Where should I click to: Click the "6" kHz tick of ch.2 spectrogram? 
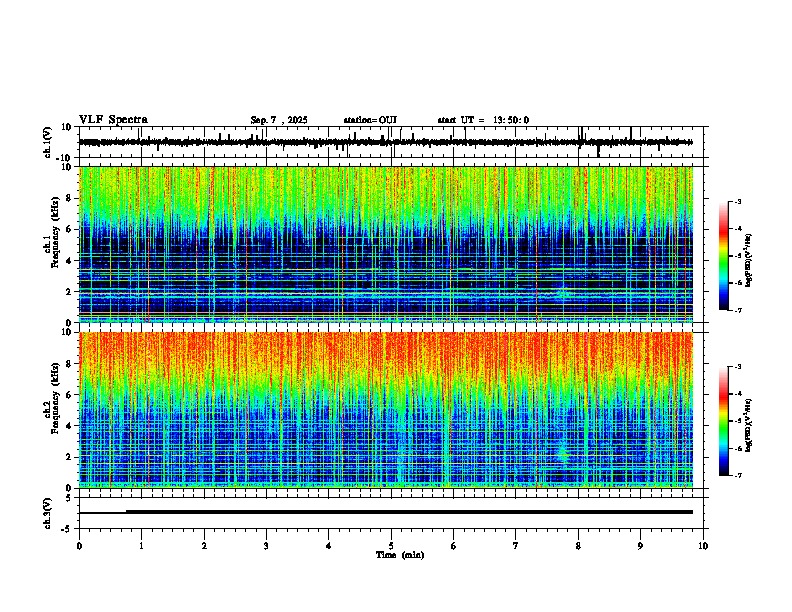(x=70, y=395)
